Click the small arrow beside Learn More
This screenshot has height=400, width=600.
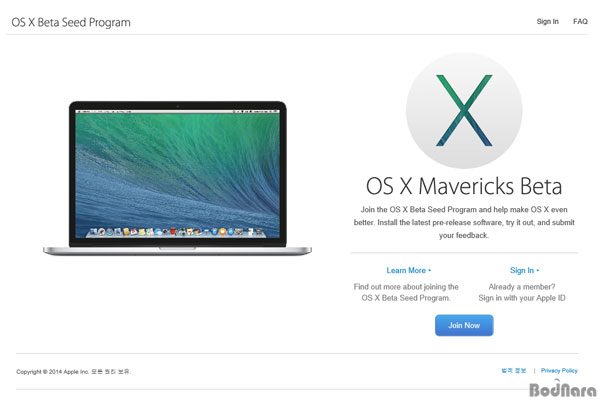click(x=430, y=271)
